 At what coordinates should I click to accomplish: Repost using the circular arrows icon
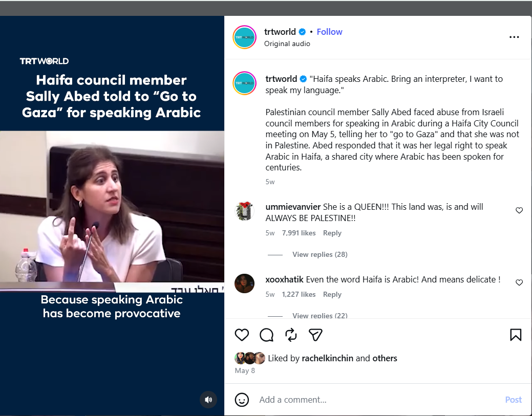(291, 335)
